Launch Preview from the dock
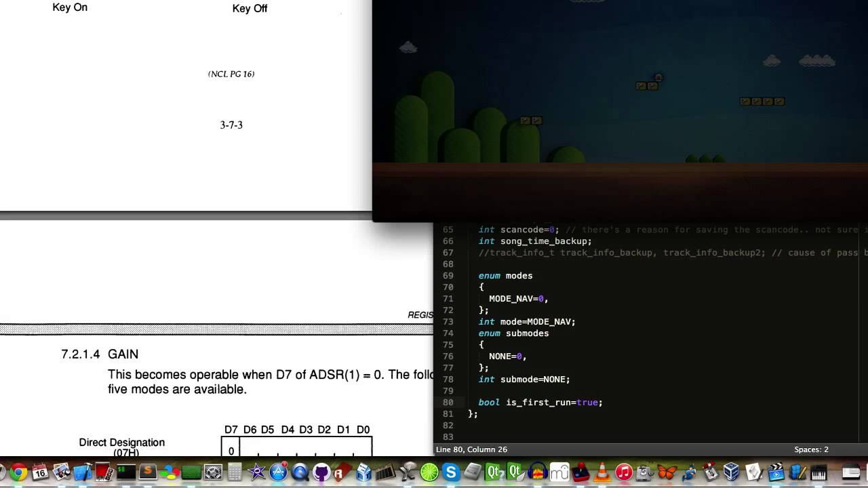 tap(61, 472)
